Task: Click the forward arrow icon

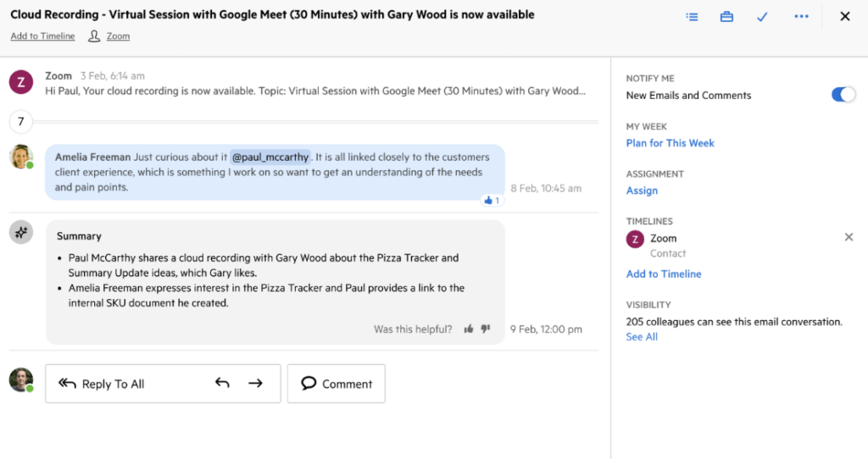Action: [x=255, y=384]
